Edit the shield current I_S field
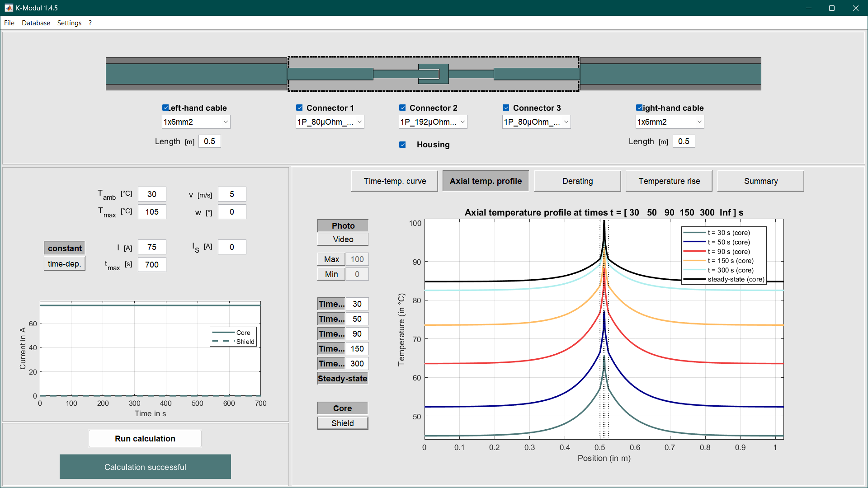The width and height of the screenshot is (868, 488). 232,247
